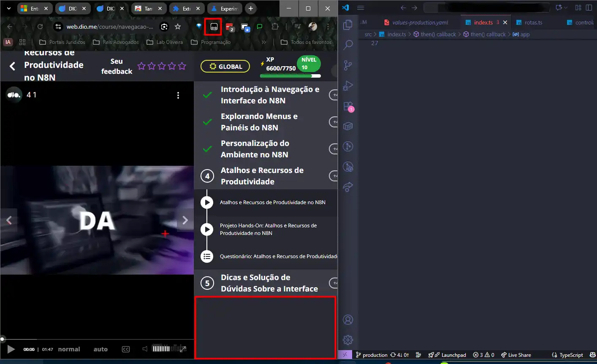
Task: Close the index.ts editor tab
Action: coord(505,22)
